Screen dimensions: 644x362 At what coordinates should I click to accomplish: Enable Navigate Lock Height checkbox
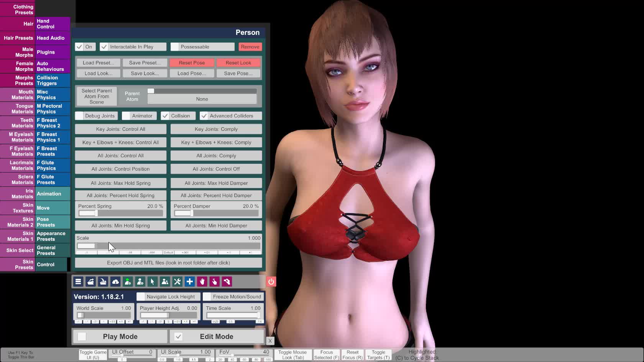pyautogui.click(x=141, y=296)
